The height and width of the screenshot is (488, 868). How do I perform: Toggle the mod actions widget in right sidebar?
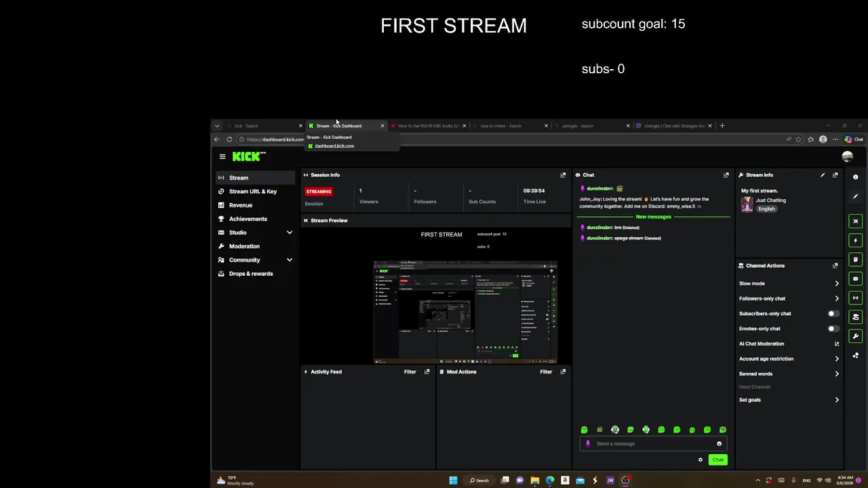855,260
